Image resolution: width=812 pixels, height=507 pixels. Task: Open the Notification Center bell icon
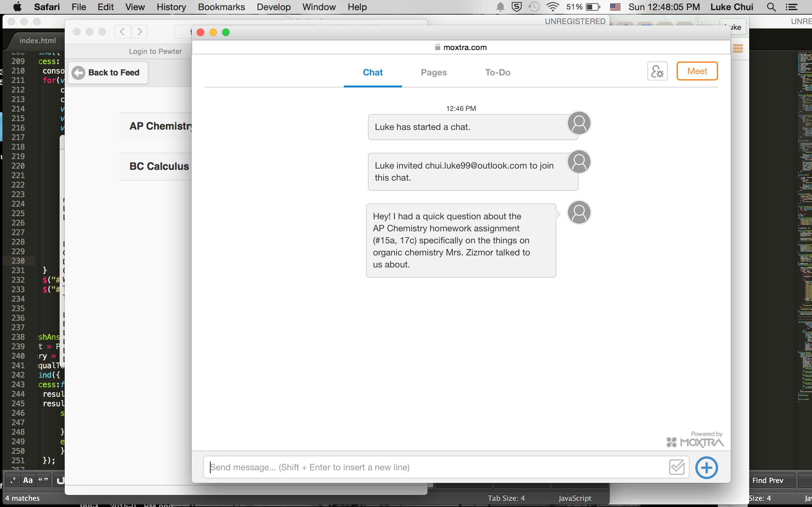coord(500,7)
